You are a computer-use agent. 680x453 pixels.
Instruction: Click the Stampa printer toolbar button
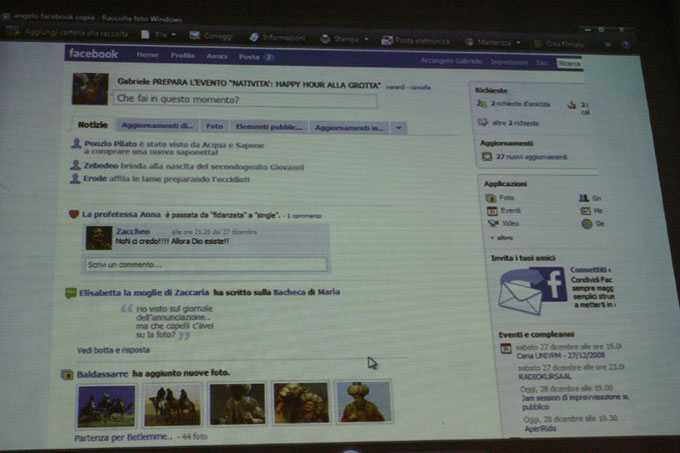point(339,39)
